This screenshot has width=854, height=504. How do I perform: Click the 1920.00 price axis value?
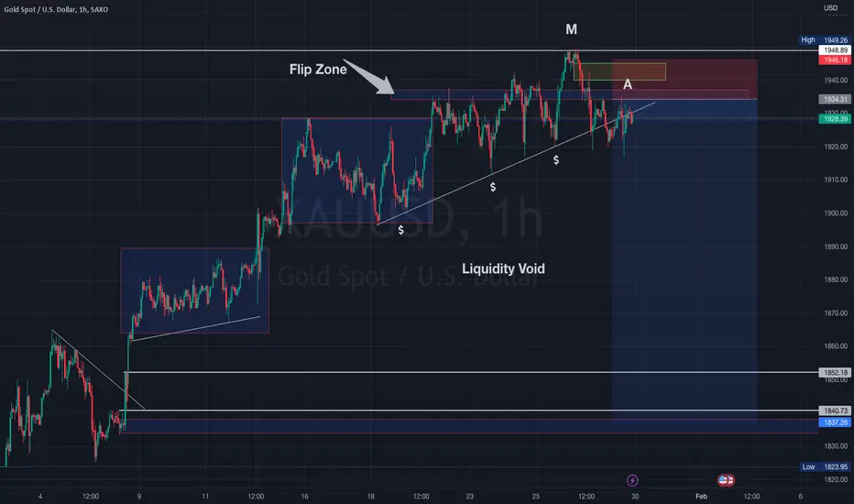coord(836,147)
